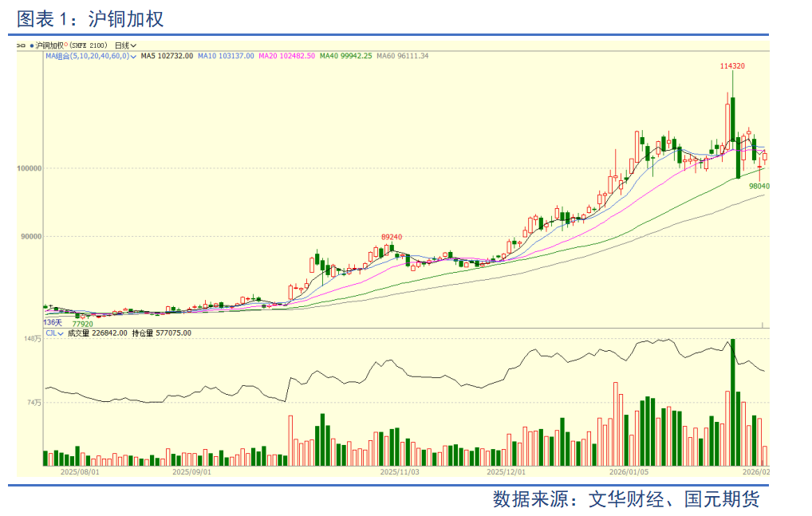This screenshot has width=812, height=516.
Task: Click the 持仓量 open interest readout
Action: (x=162, y=333)
